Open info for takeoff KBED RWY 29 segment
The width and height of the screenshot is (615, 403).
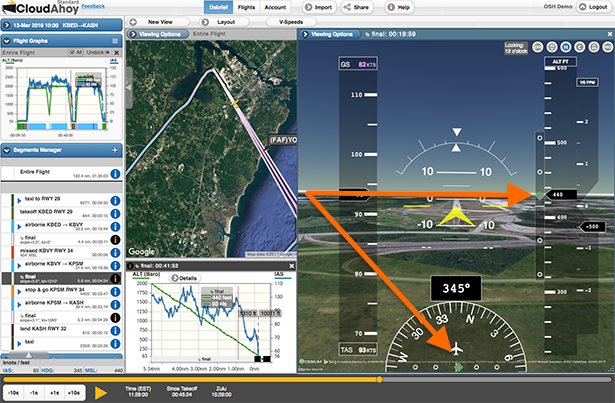click(115, 213)
